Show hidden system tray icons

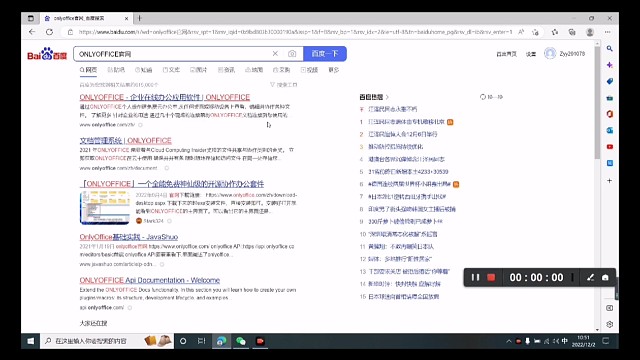pos(509,341)
